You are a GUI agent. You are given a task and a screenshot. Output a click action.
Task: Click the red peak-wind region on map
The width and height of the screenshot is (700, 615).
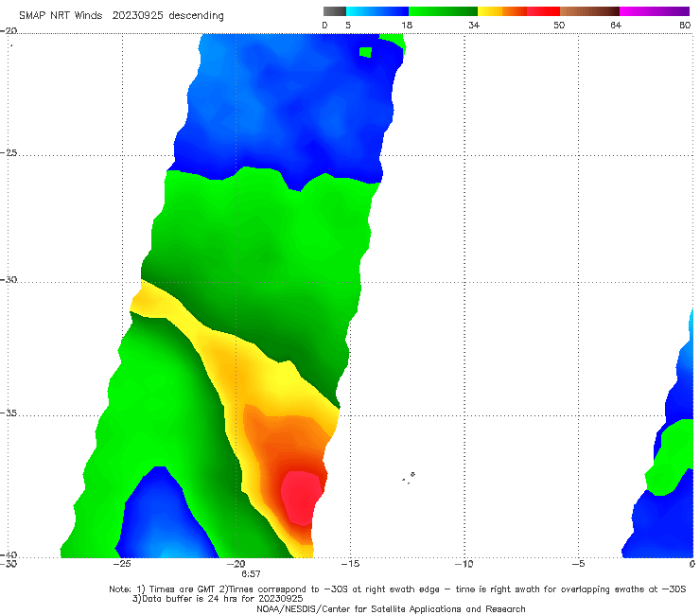pyautogui.click(x=302, y=497)
